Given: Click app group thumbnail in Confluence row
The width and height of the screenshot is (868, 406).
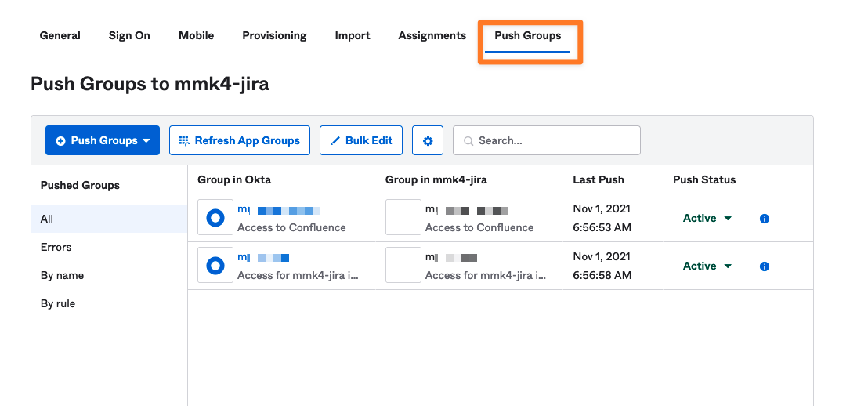Looking at the screenshot, I should pos(403,218).
